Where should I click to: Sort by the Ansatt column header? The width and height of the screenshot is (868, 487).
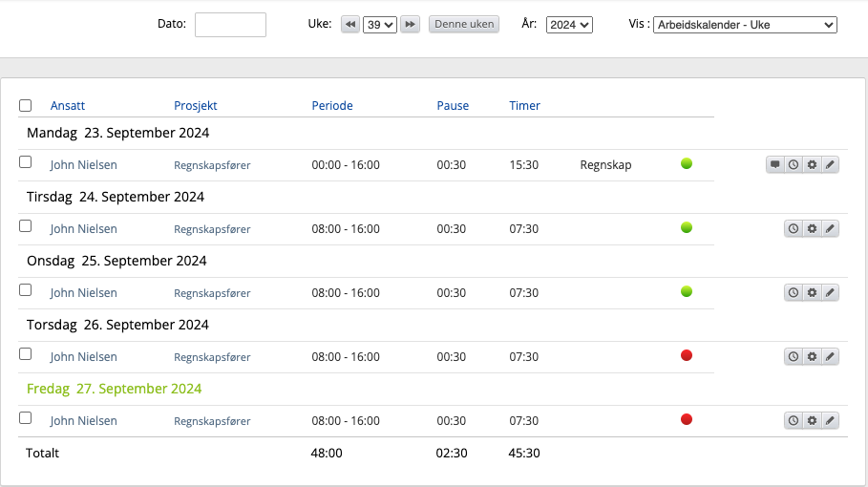pyautogui.click(x=68, y=106)
